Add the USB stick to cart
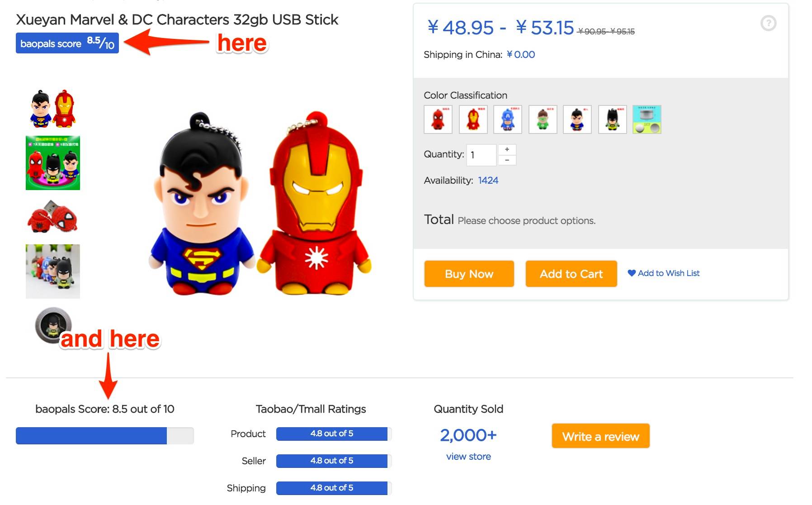Image resolution: width=812 pixels, height=505 pixels. 571,274
